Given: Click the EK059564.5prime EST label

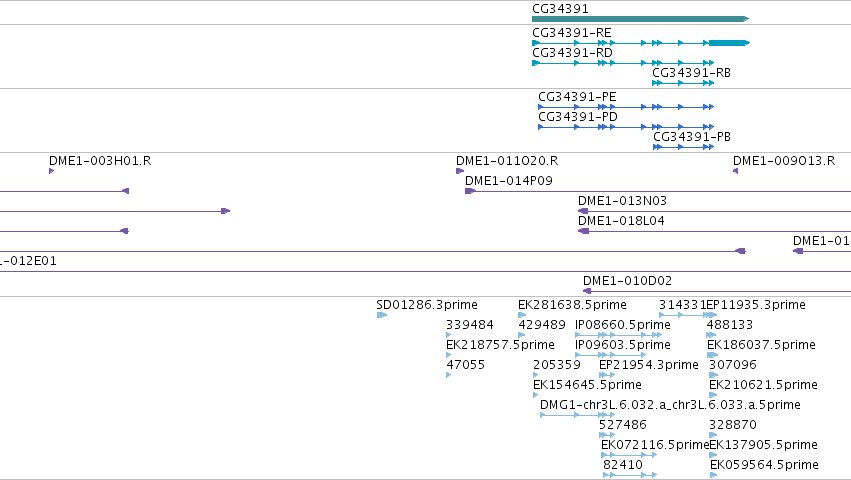Looking at the screenshot, I should pos(764,465).
